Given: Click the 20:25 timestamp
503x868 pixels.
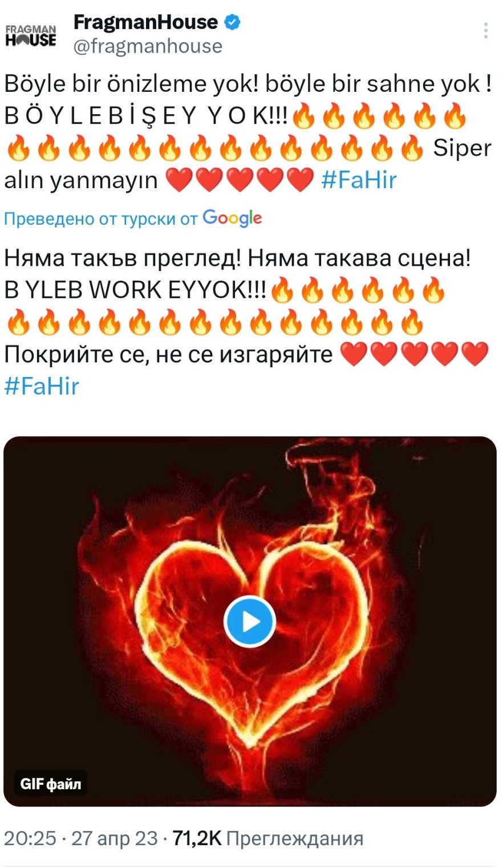Looking at the screenshot, I should coord(30,838).
